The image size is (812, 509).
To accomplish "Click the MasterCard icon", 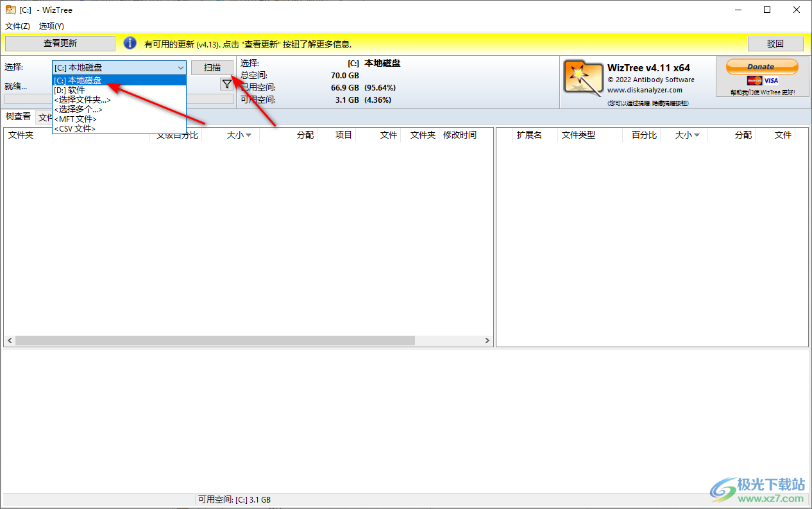I will tap(754, 80).
